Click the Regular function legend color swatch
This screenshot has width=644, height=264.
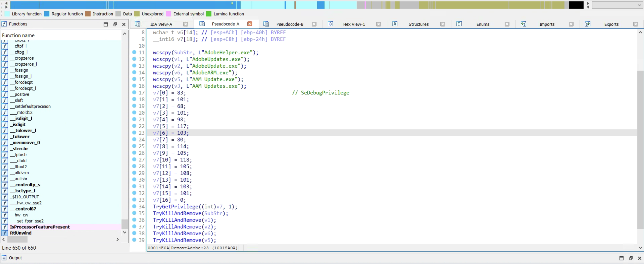point(46,14)
